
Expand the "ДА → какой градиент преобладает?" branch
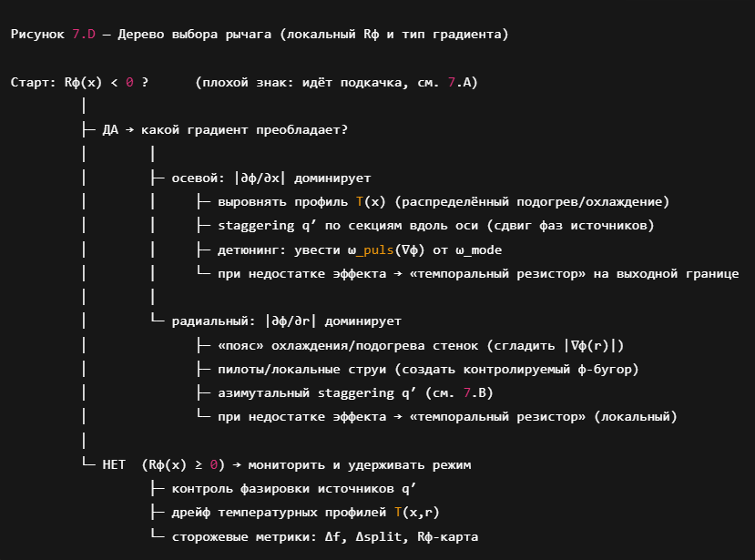point(228,130)
